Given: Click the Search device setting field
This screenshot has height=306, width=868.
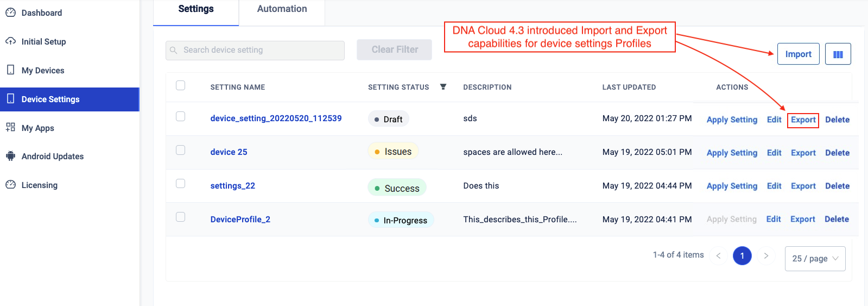Looking at the screenshot, I should pyautogui.click(x=255, y=50).
